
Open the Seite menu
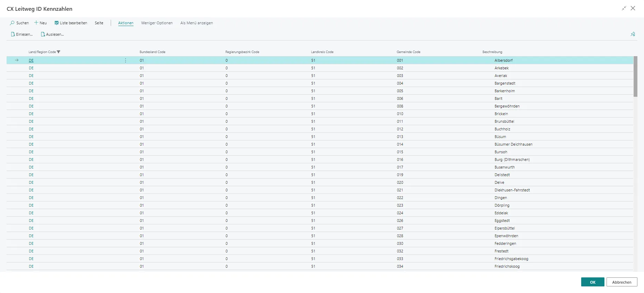coord(99,23)
